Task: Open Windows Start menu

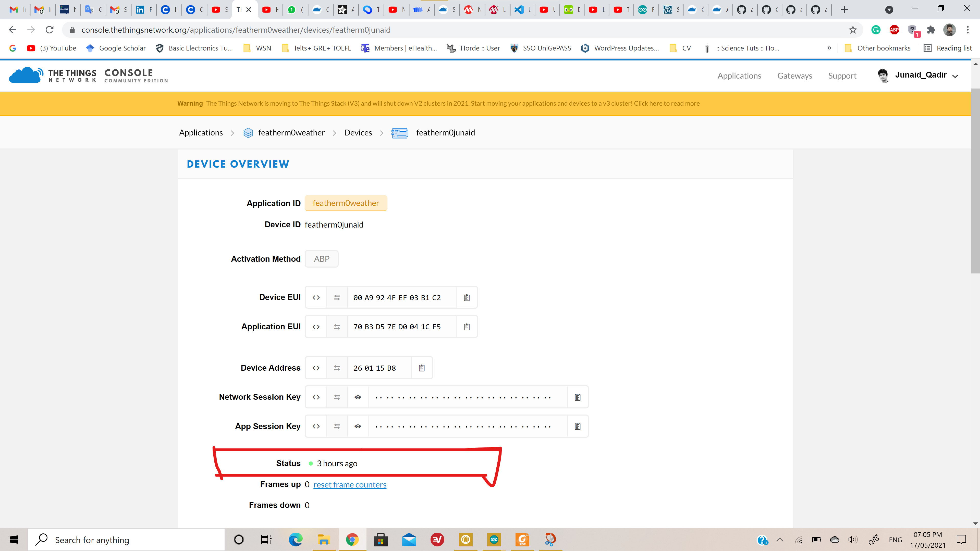Action: pyautogui.click(x=14, y=540)
